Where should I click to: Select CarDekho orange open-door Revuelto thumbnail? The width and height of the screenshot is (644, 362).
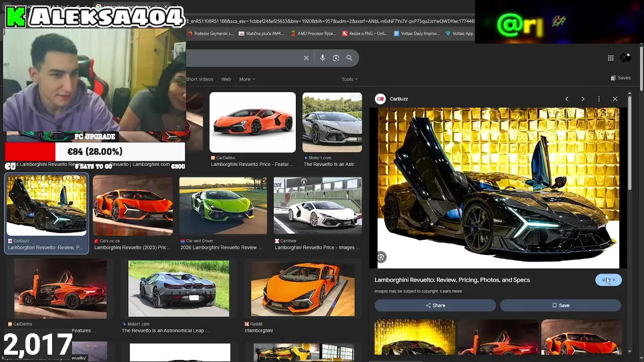[60, 289]
